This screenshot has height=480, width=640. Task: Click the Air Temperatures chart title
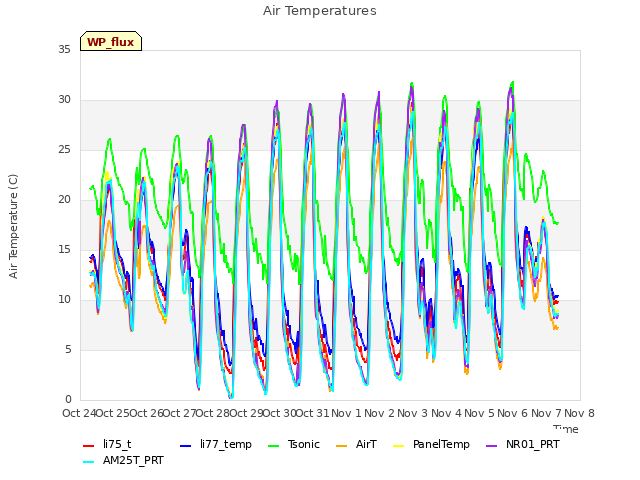[x=320, y=11]
